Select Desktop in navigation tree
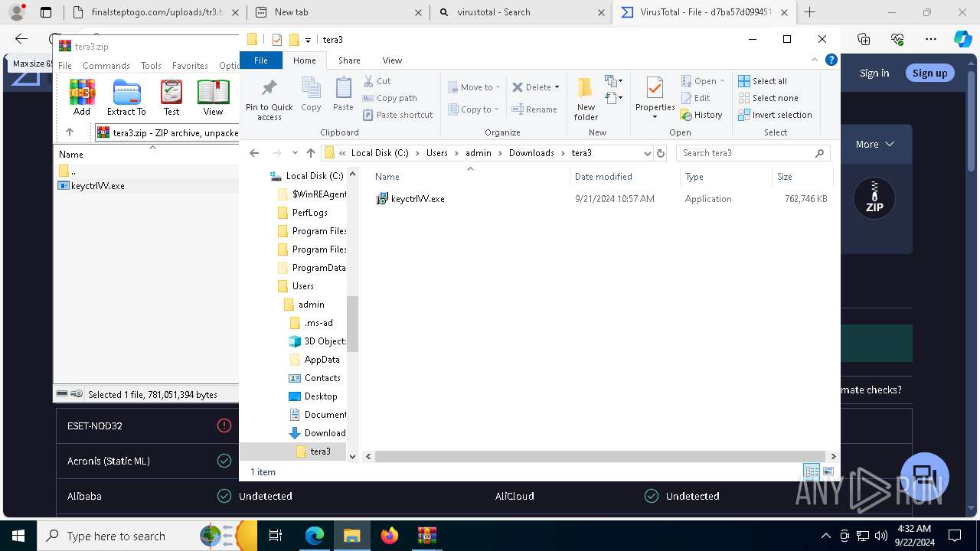Screen dimensions: 980x551 313,396
